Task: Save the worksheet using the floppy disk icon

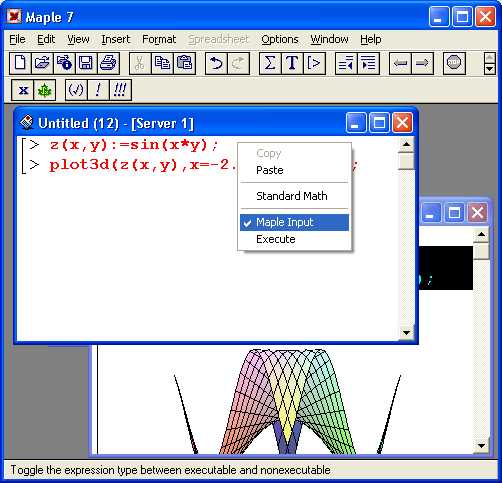Action: [x=86, y=63]
